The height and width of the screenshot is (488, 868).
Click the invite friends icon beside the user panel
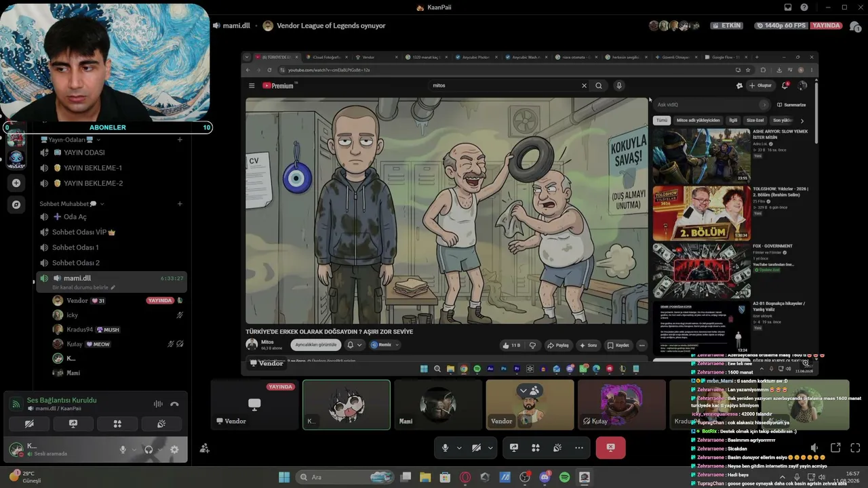click(204, 448)
